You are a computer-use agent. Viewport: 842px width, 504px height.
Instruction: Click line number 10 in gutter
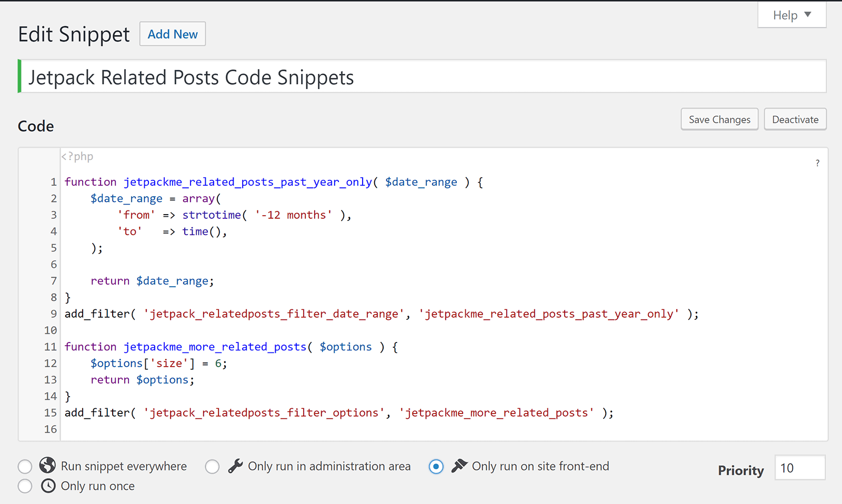[51, 330]
